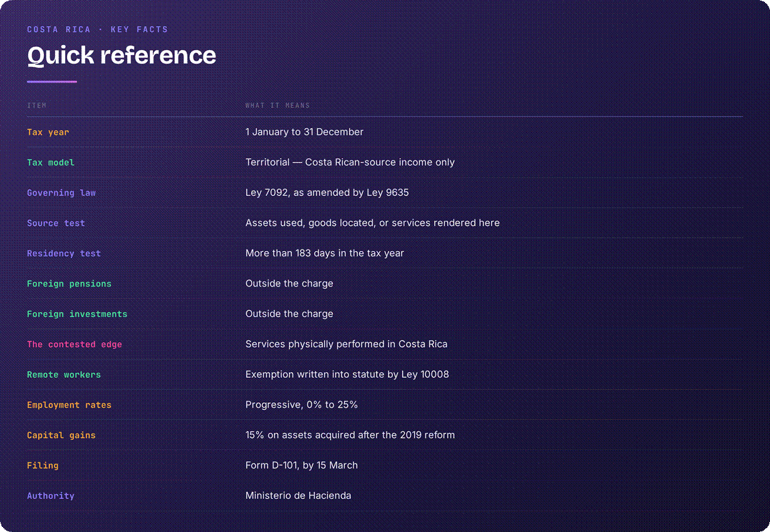Click the Foreign pensions label
Viewport: 770px width, 532px height.
[x=69, y=284]
